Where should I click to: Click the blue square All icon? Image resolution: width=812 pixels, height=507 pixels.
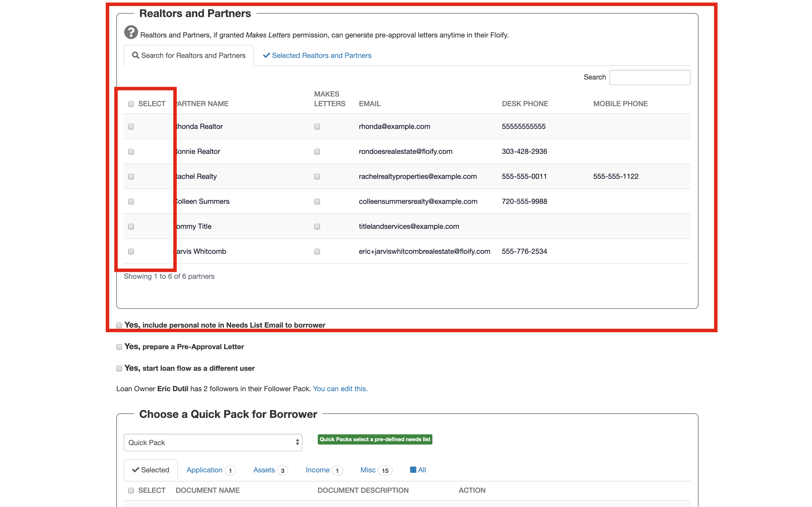click(x=413, y=470)
